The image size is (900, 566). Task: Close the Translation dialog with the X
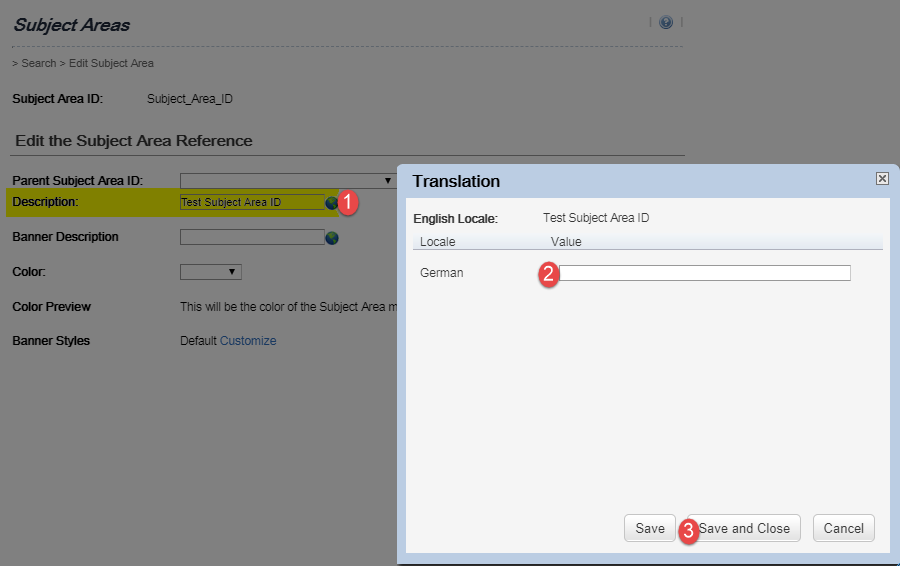click(882, 179)
